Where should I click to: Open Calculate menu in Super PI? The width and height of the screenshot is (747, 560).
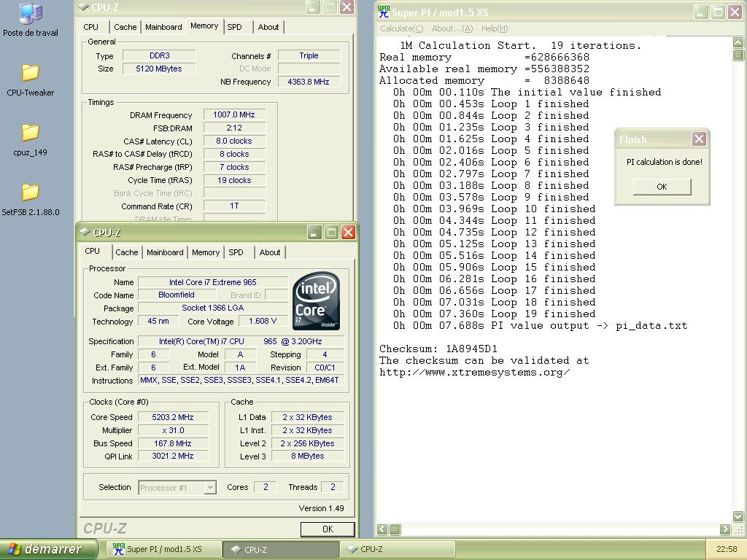(x=402, y=28)
